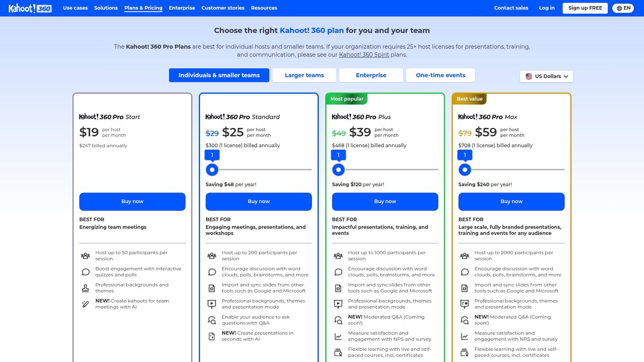The width and height of the screenshot is (644, 362).
Task: Click the Kahoot! 360 logo
Action: coord(30,8)
